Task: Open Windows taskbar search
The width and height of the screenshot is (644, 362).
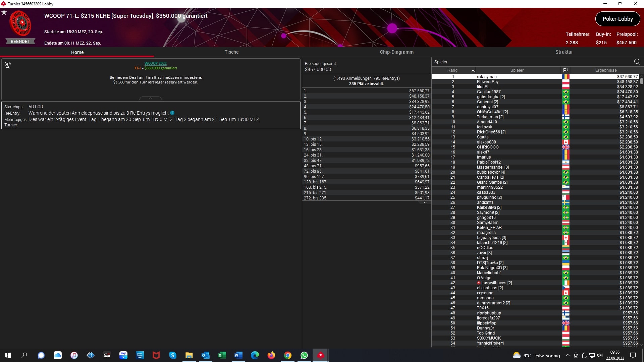Action: pyautogui.click(x=24, y=355)
